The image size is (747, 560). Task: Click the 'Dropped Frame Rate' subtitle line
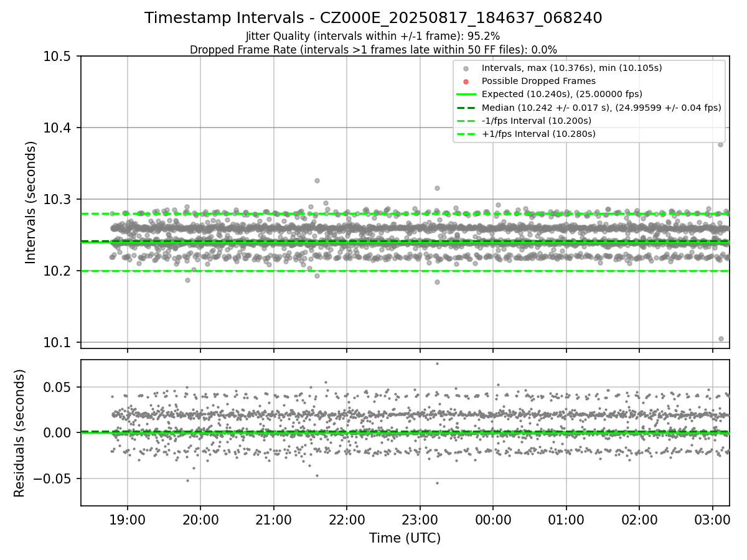[x=374, y=50]
